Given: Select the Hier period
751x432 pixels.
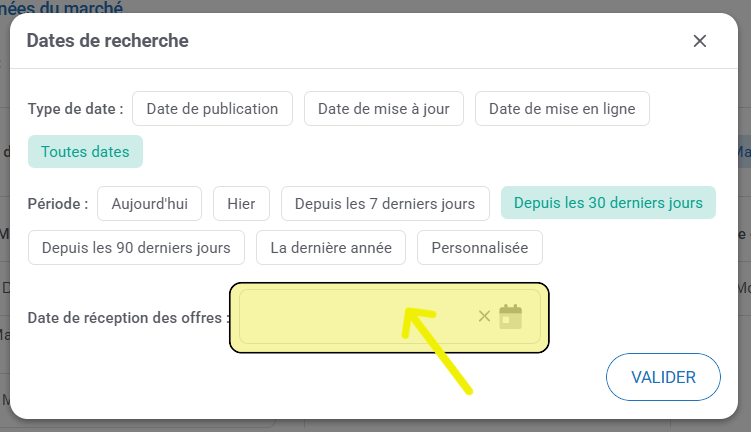Looking at the screenshot, I should pyautogui.click(x=241, y=203).
